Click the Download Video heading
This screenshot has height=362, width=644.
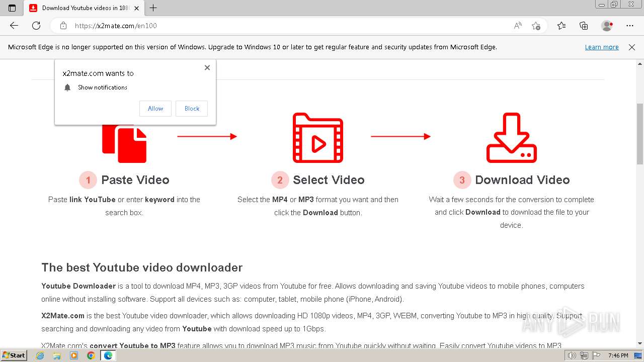pyautogui.click(x=522, y=180)
